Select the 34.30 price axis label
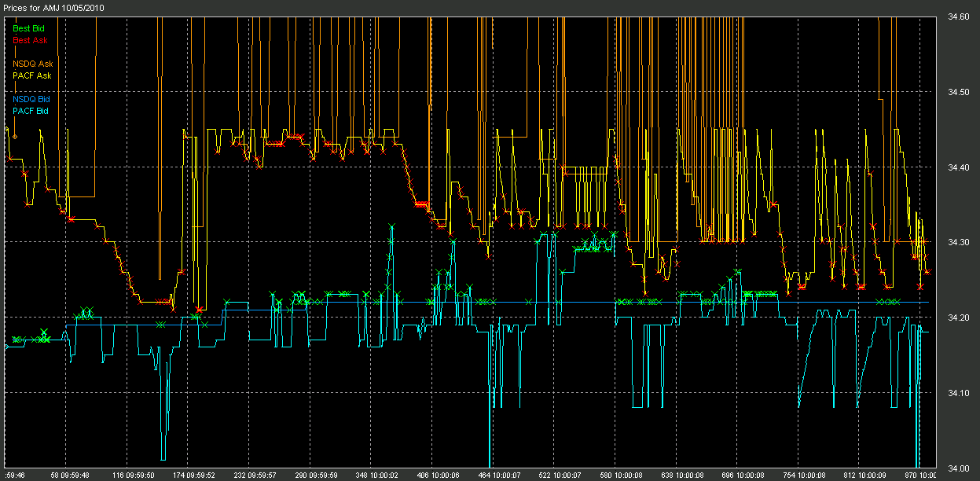The height and width of the screenshot is (481, 980). pos(958,242)
